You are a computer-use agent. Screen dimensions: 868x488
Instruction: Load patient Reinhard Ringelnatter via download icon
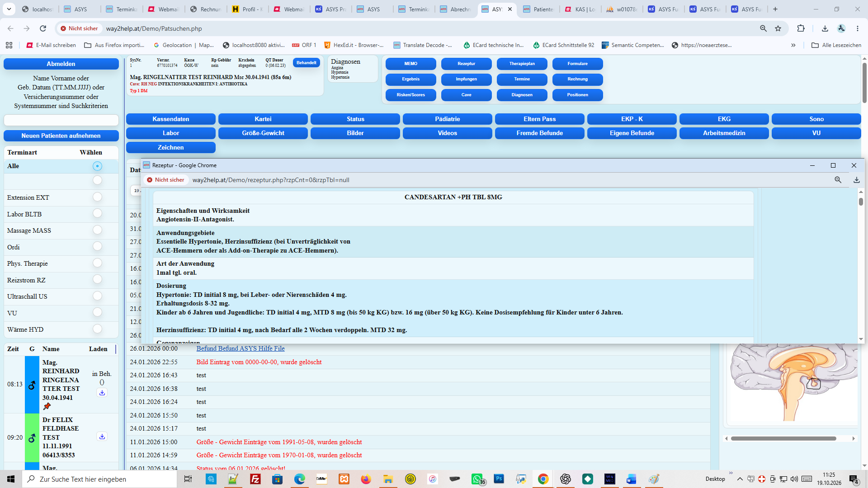point(102,393)
